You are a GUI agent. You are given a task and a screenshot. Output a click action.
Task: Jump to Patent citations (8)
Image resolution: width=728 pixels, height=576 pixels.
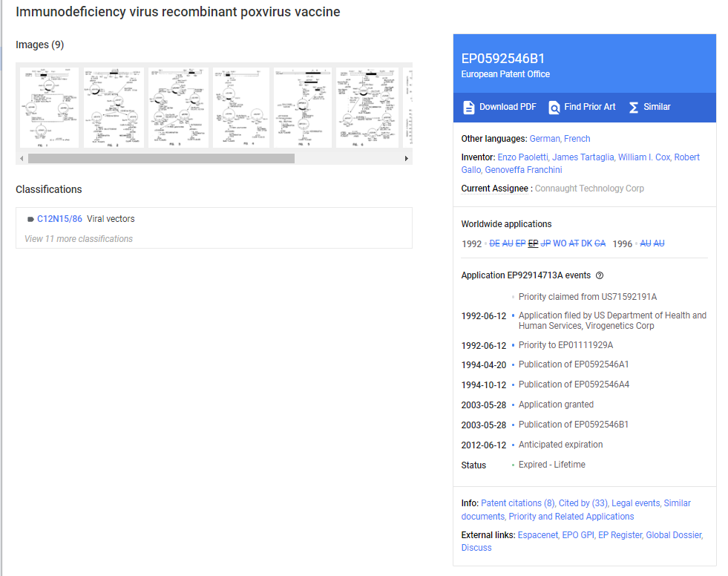click(x=518, y=503)
